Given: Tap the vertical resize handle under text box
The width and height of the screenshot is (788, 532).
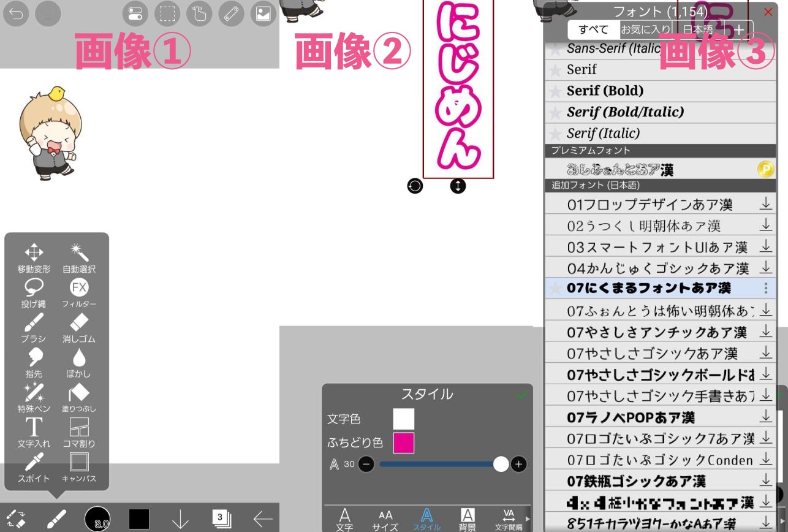Looking at the screenshot, I should click(458, 186).
